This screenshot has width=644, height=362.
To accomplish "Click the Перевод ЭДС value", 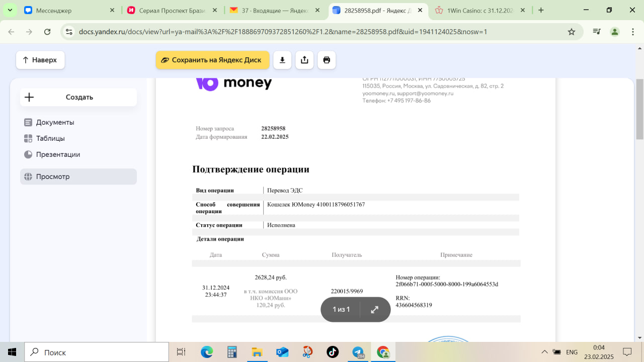I will [285, 191].
